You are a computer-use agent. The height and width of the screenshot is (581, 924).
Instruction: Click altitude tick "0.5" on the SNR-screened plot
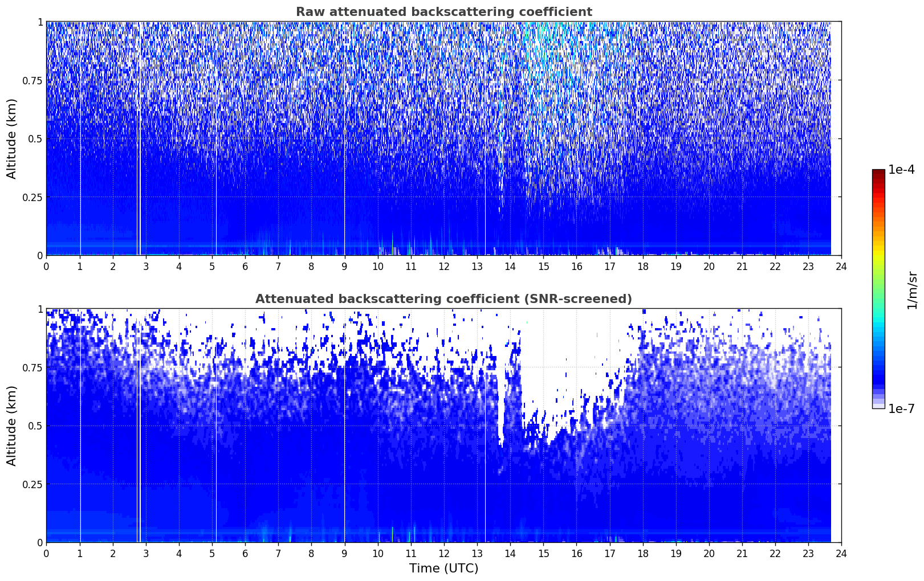click(x=35, y=425)
